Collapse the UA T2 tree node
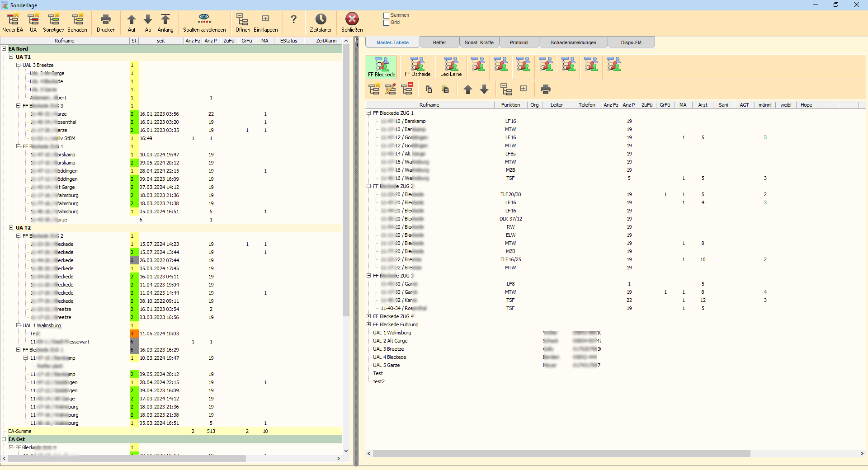 pyautogui.click(x=11, y=228)
